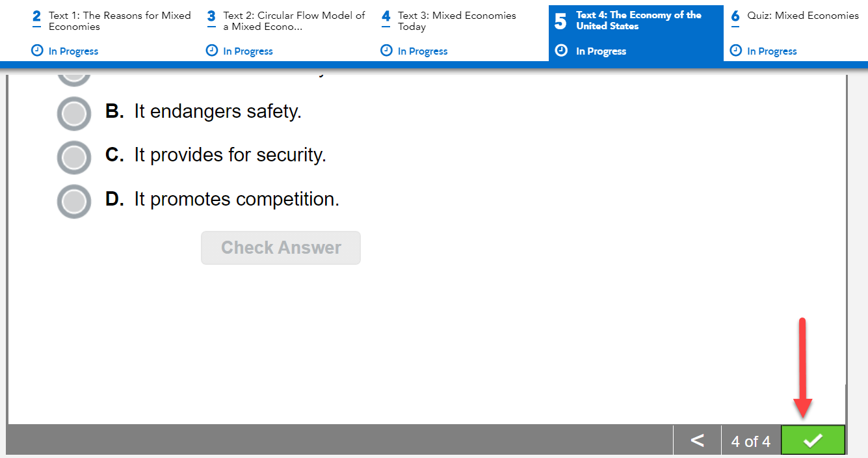
Task: Click In Progress status under Quiz tab
Action: click(772, 51)
